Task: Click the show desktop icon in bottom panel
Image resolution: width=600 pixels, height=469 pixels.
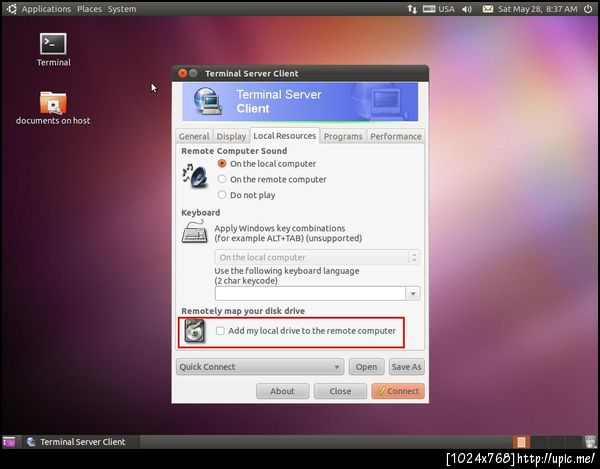Action: (x=9, y=442)
